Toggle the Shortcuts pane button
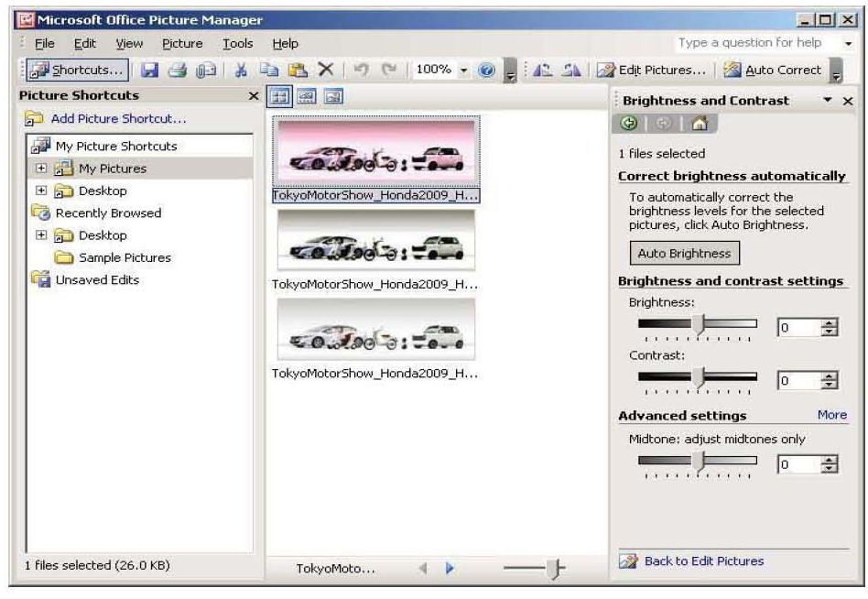This screenshot has height=599, width=868. coord(76,71)
